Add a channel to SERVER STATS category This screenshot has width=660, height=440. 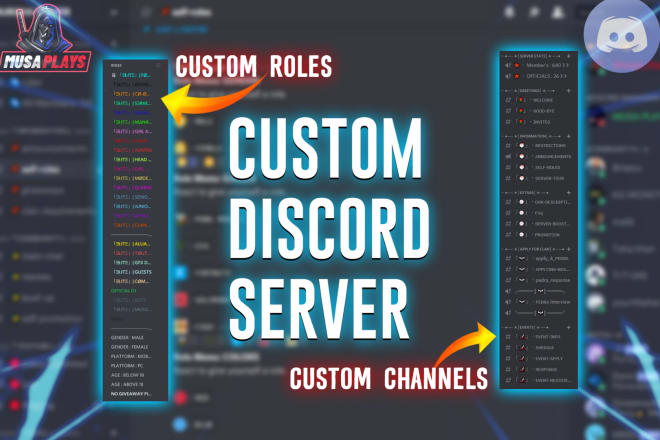[x=568, y=56]
